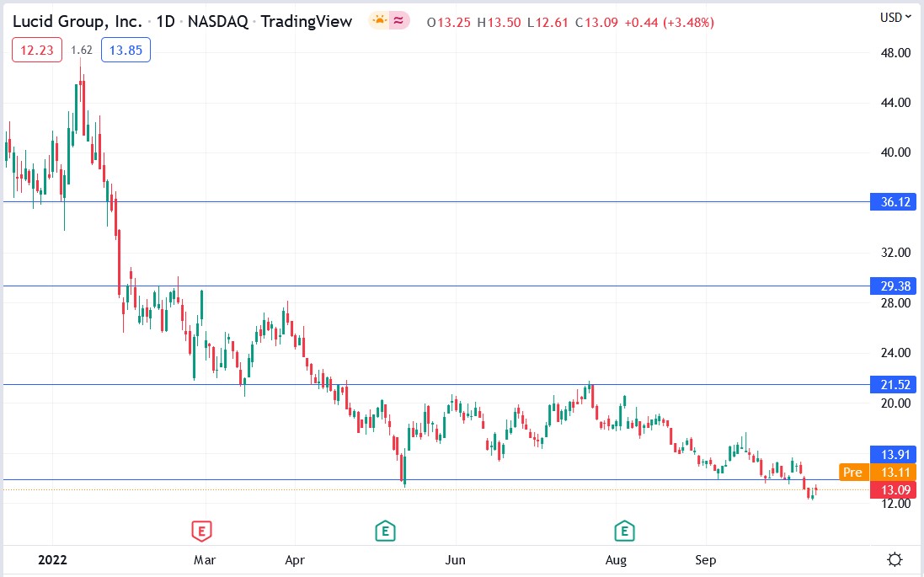Click the sun market-status icon in the header

pyautogui.click(x=378, y=18)
